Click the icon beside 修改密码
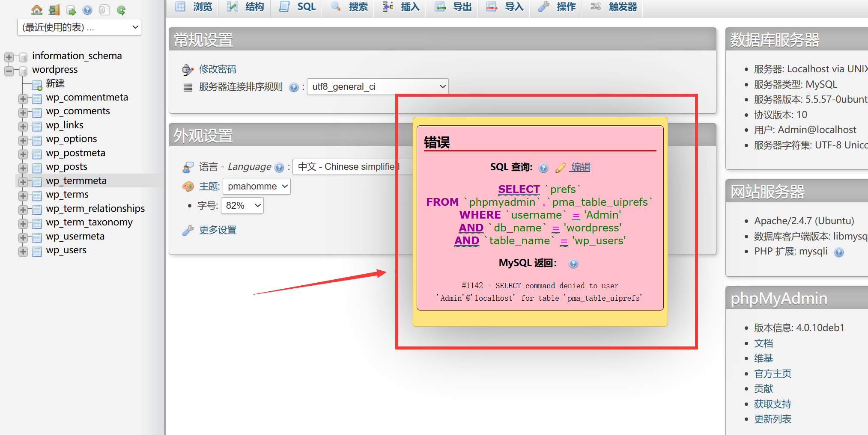This screenshot has width=868, height=435. [x=188, y=69]
